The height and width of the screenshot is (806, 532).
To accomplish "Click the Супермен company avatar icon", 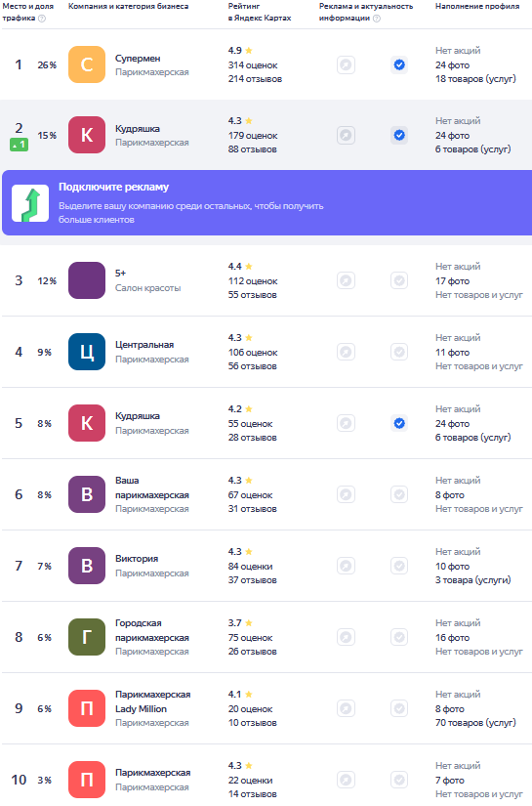I will pyautogui.click(x=87, y=64).
